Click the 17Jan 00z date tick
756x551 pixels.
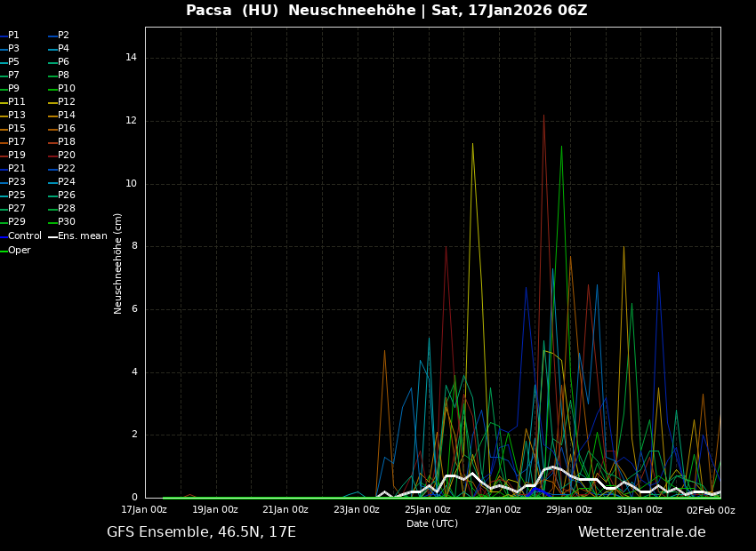pyautogui.click(x=144, y=510)
